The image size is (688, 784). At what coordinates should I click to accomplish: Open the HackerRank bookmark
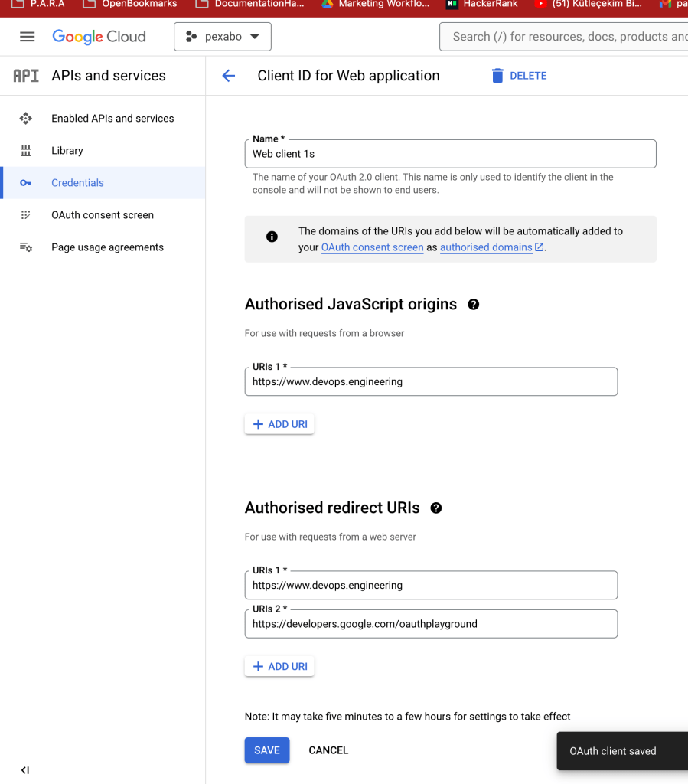click(x=482, y=4)
